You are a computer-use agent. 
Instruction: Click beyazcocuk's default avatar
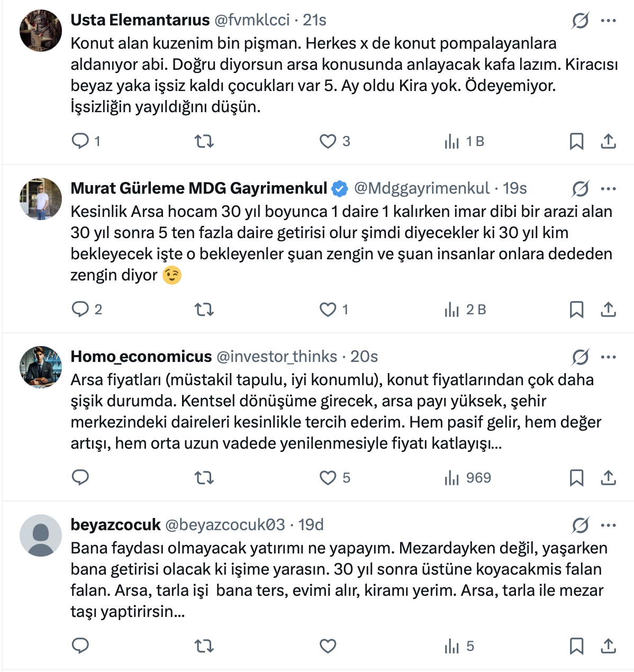[x=41, y=535]
